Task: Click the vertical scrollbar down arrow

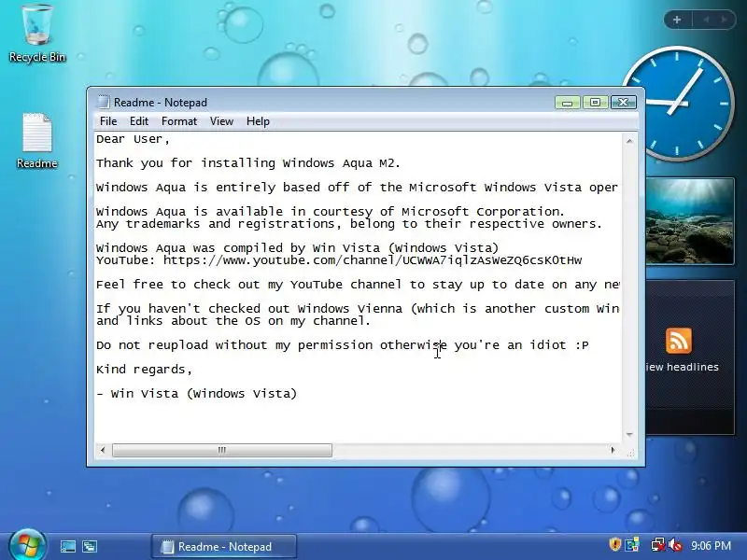Action: pyautogui.click(x=629, y=435)
